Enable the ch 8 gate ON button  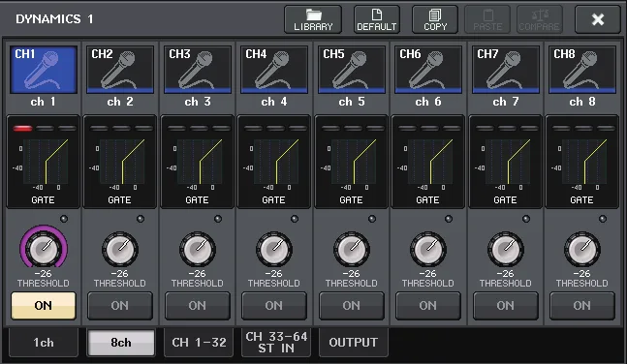[x=582, y=306]
